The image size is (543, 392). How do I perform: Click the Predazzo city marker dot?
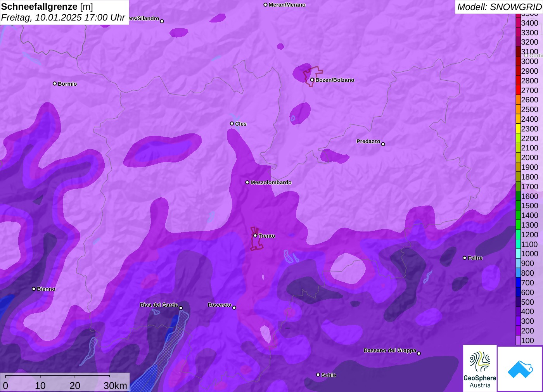[x=383, y=144]
